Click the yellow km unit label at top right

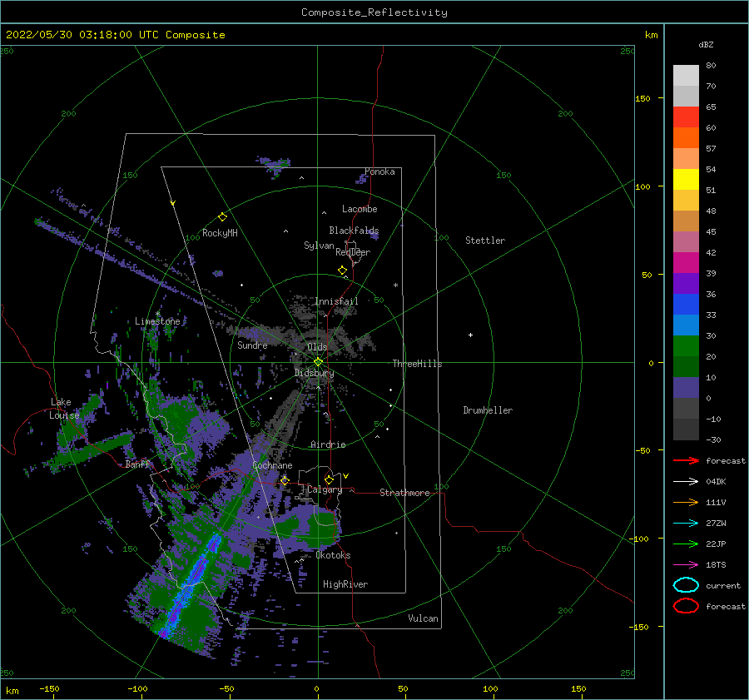pyautogui.click(x=651, y=35)
